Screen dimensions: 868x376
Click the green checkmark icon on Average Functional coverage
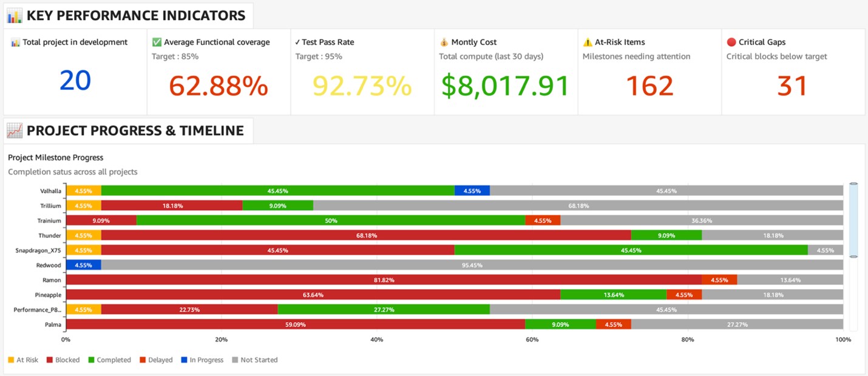[157, 43]
